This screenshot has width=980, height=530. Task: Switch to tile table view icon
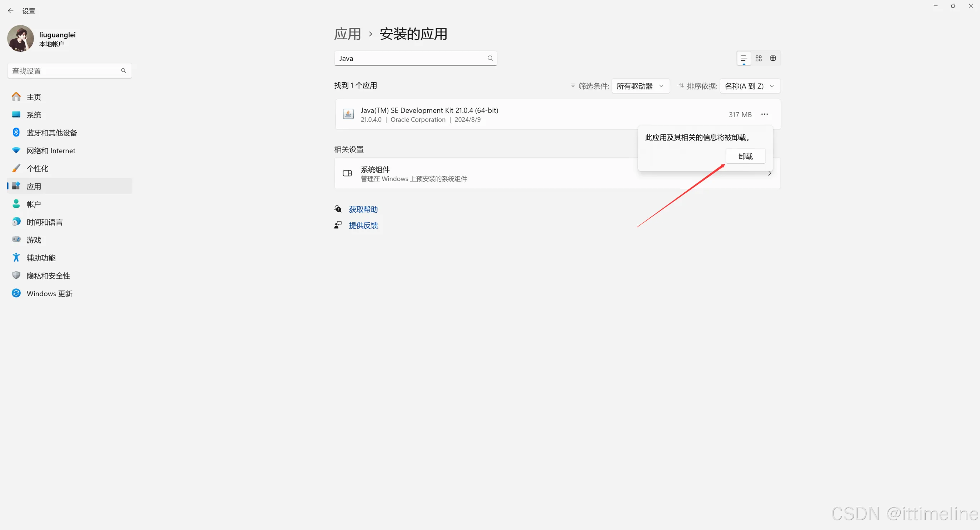[x=773, y=58]
